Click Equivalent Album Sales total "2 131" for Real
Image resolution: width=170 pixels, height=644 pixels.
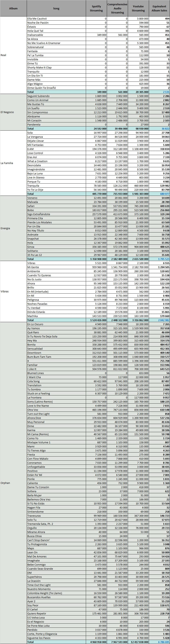click(166, 92)
